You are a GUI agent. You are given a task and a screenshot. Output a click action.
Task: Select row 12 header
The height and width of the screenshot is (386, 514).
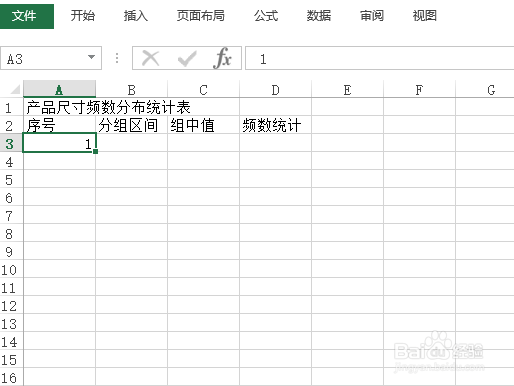(11, 305)
